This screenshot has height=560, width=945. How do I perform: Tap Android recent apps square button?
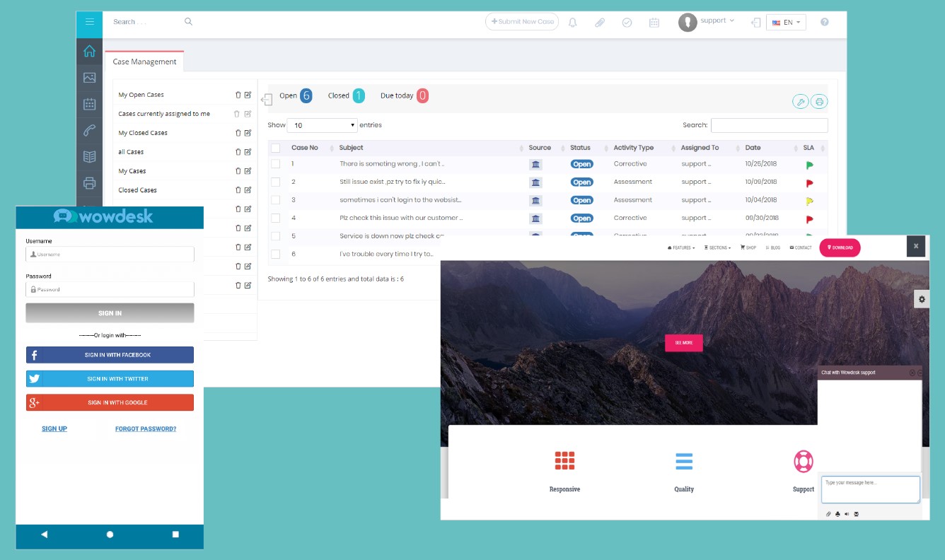pos(175,535)
